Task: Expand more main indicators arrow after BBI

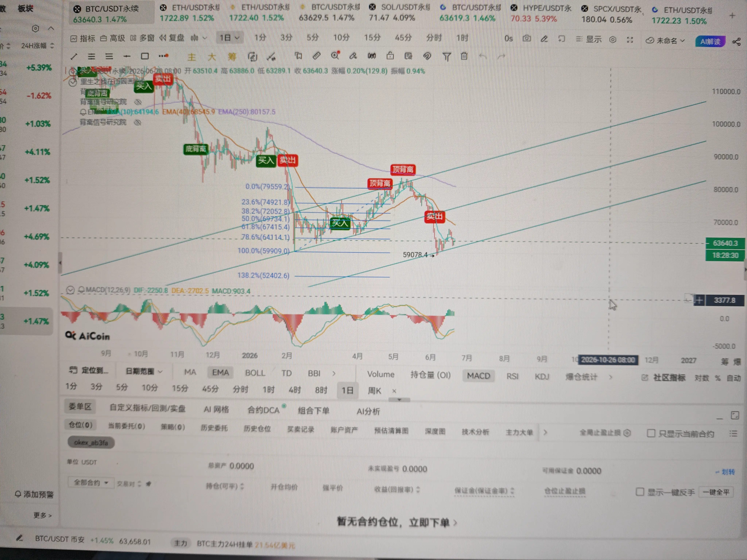Action: click(334, 373)
